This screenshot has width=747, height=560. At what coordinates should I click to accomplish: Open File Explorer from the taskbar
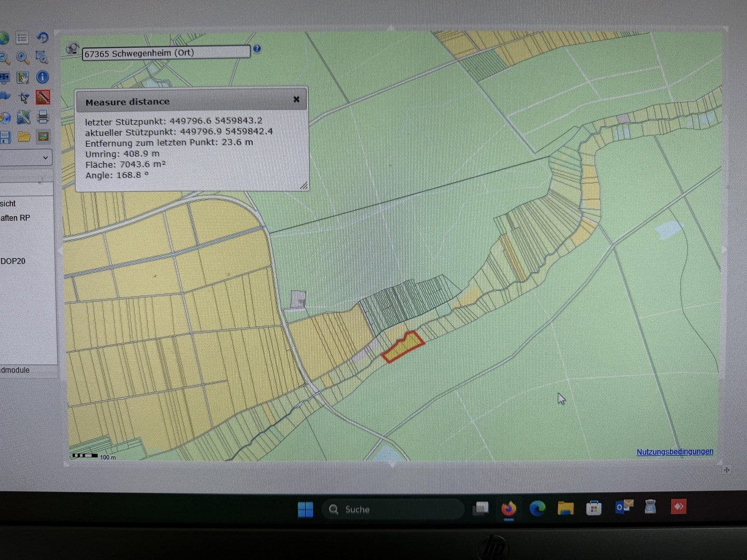(x=565, y=508)
